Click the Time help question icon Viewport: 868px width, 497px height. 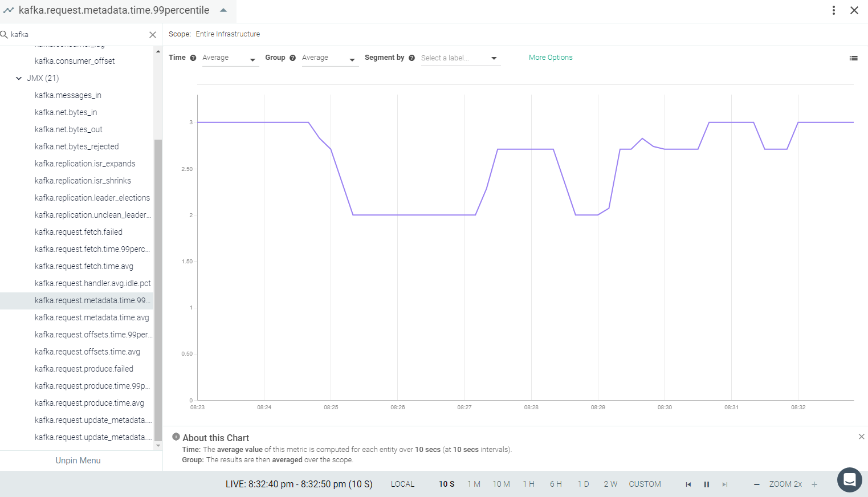pos(193,58)
